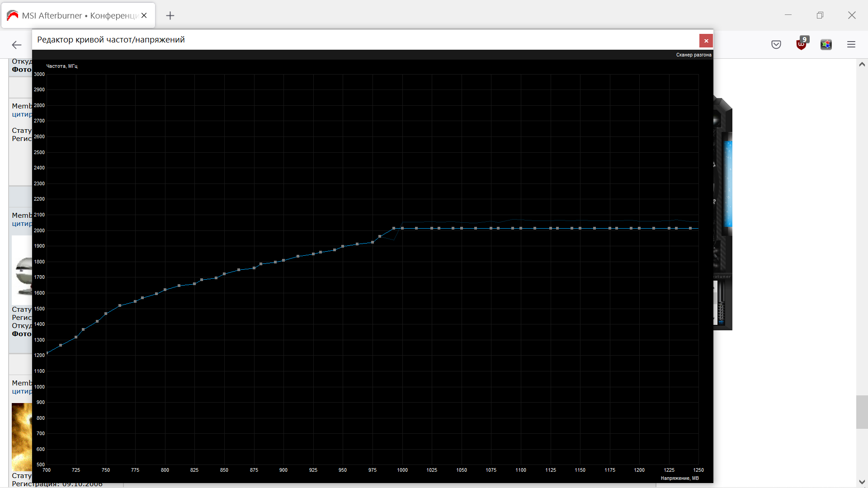Viewport: 868px width, 488px height.
Task: Click the golden fiery avatar thumbnail
Action: [22, 436]
